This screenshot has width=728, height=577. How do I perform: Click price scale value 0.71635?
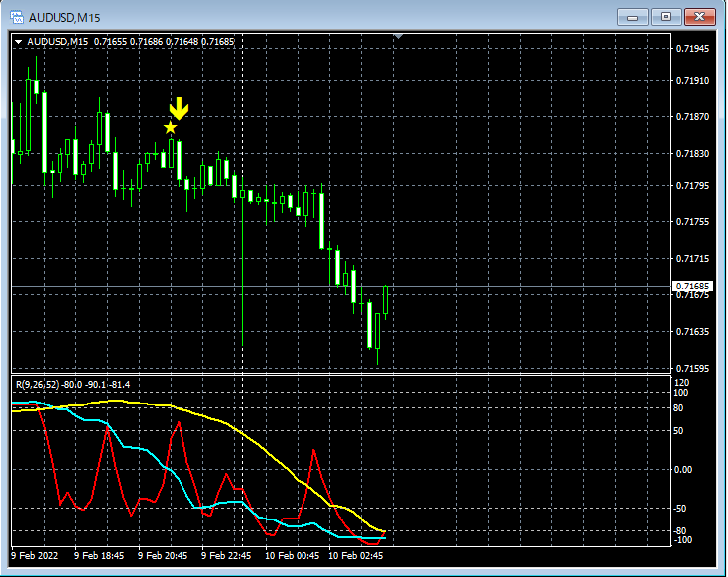[x=692, y=332]
